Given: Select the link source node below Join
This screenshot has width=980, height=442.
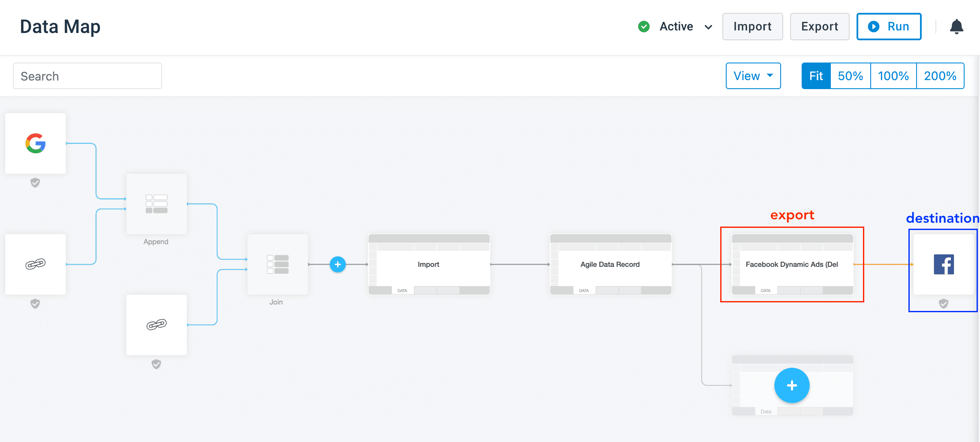Looking at the screenshot, I should coord(156,325).
